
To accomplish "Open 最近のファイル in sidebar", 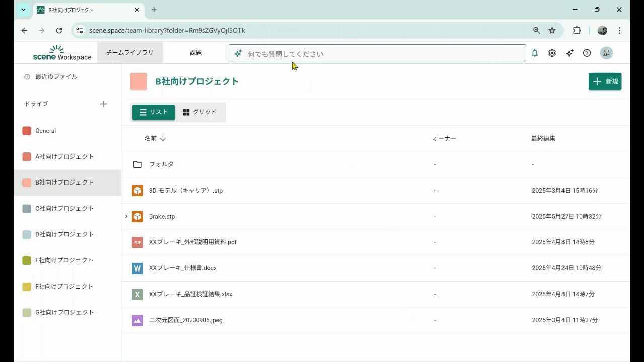I will point(56,77).
